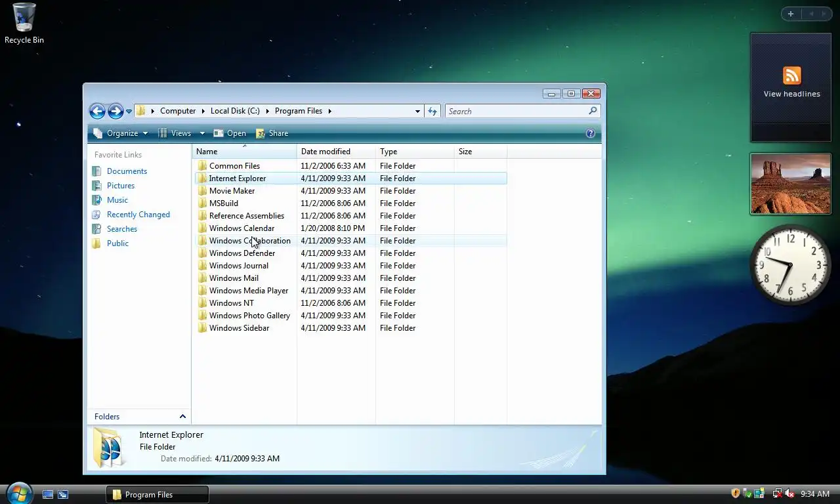
Task: Open the recent pages dropdown arrow
Action: [x=129, y=112]
